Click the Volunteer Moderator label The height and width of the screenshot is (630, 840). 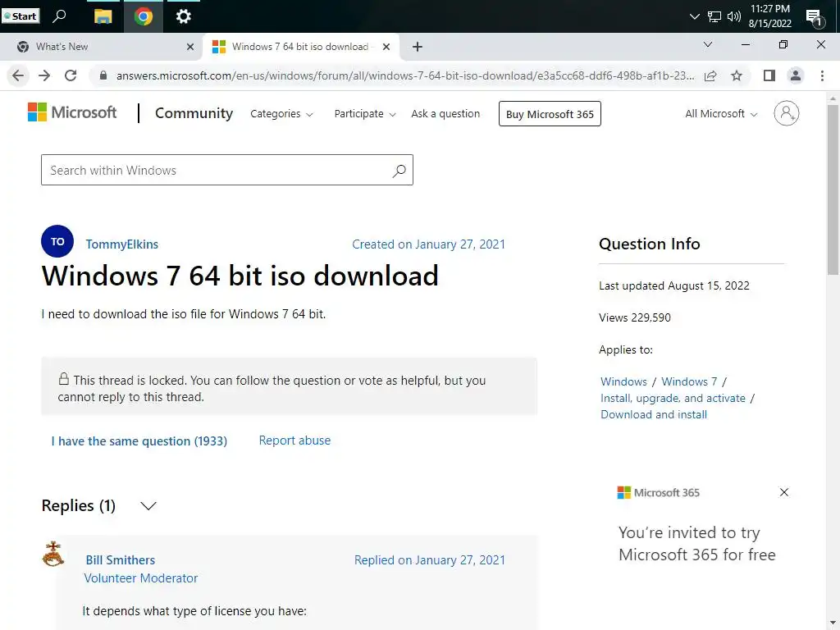click(x=141, y=578)
